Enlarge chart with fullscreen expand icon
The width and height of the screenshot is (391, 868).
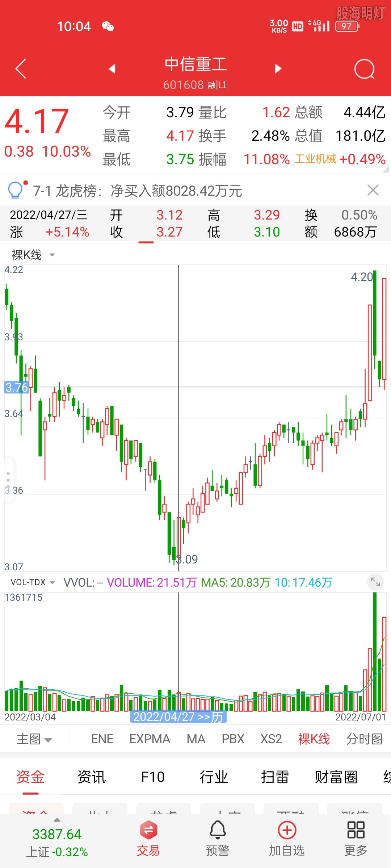375,582
